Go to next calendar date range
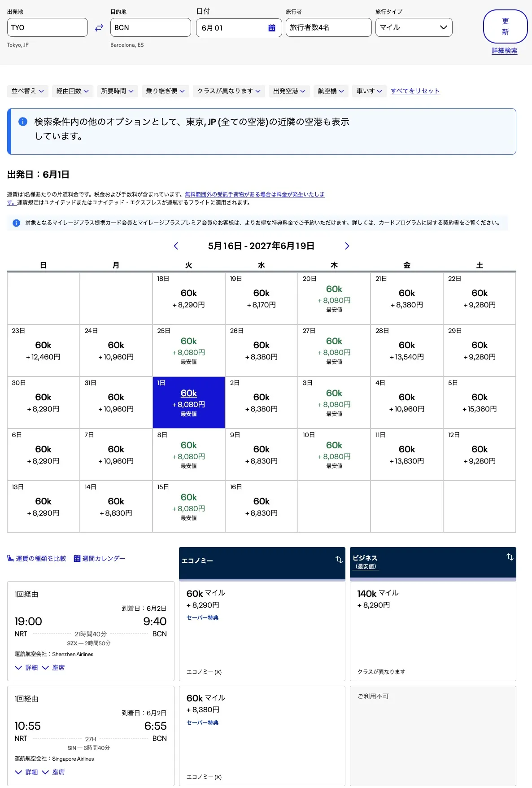The width and height of the screenshot is (532, 788). 347,246
